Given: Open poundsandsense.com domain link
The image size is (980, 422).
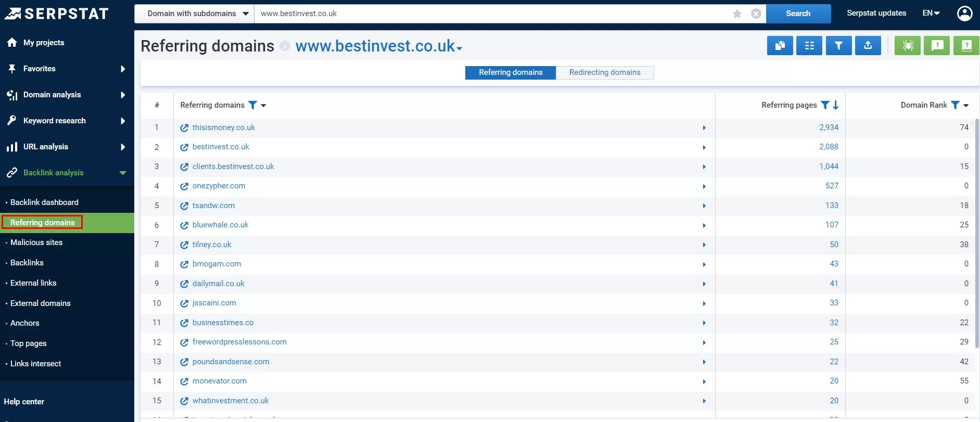Looking at the screenshot, I should click(231, 362).
